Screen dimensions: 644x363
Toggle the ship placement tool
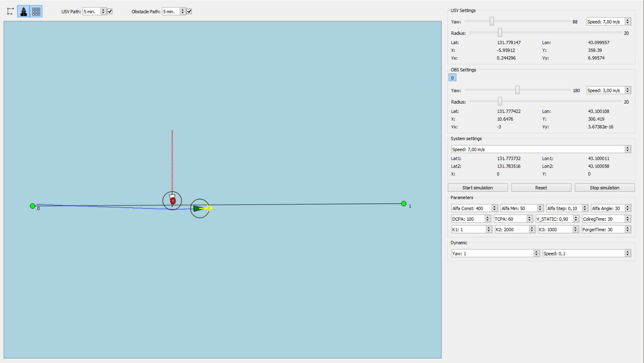pos(23,12)
